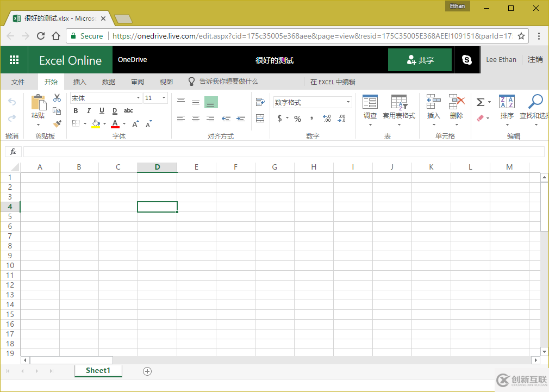
Task: Cut selection with scissors icon
Action: point(57,98)
